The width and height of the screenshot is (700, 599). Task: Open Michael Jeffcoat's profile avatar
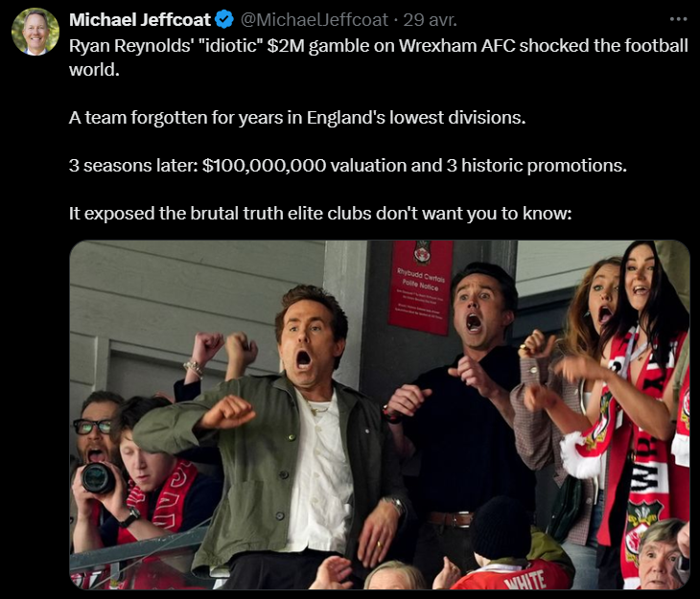click(x=35, y=32)
